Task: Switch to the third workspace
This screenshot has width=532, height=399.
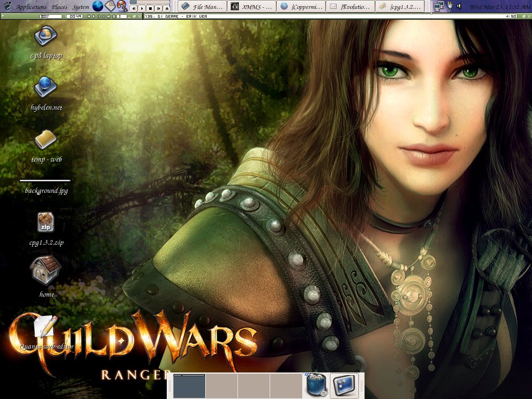Action: [x=254, y=386]
